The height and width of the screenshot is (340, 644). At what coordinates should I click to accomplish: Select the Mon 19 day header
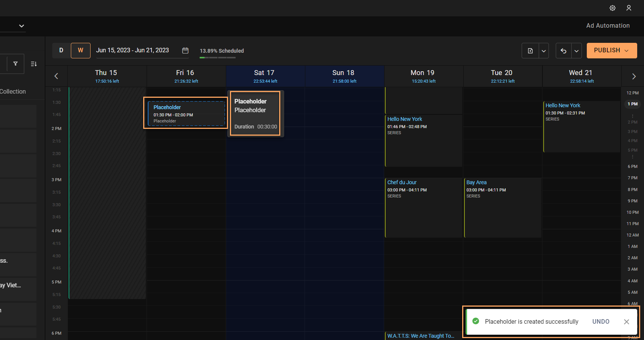(x=424, y=76)
